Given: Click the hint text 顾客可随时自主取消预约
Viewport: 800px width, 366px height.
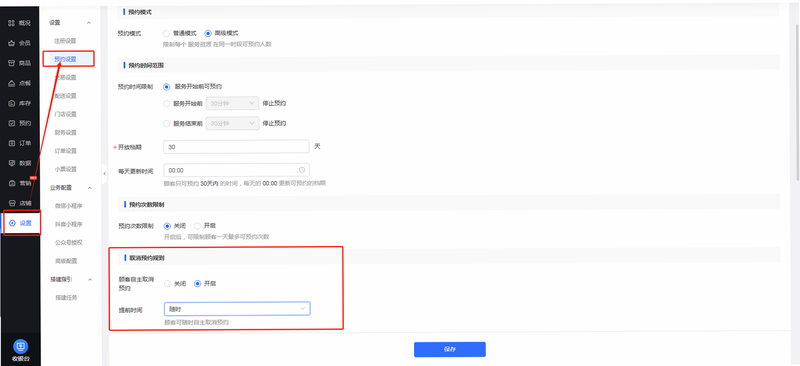Looking at the screenshot, I should 196,323.
